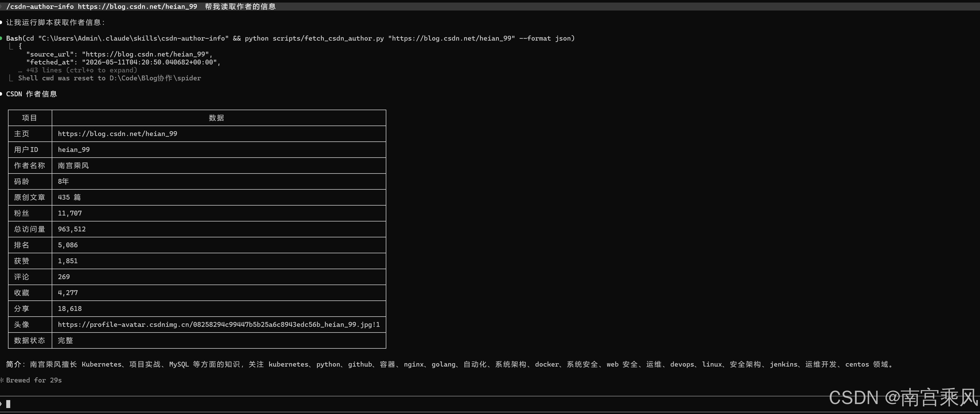Select the 总访问量 label cell
The image size is (980, 414).
coord(30,229)
